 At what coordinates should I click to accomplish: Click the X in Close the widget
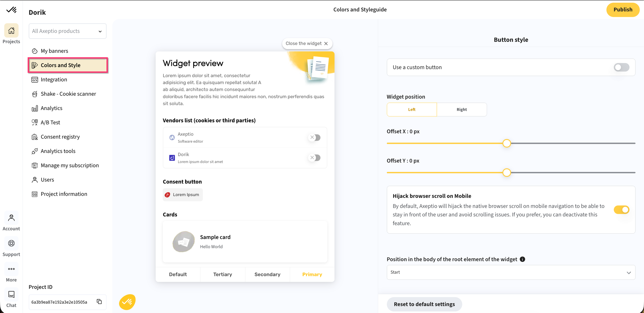tap(326, 43)
